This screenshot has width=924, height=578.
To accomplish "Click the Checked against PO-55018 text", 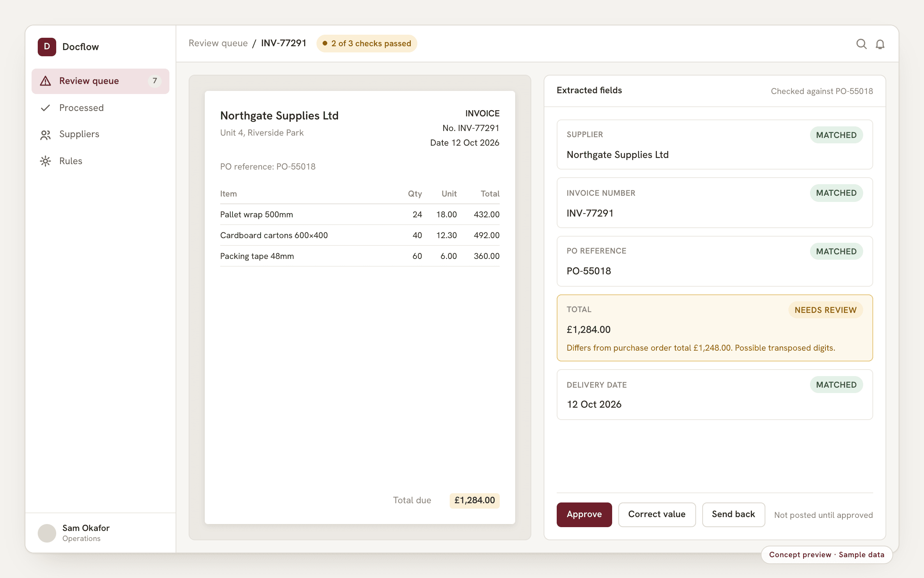I will click(x=822, y=91).
